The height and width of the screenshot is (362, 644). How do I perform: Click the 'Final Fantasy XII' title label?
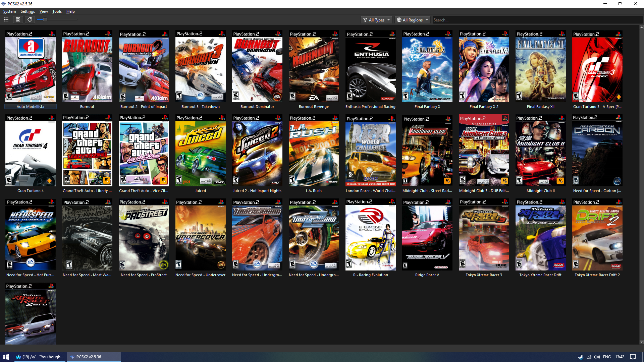[541, 107]
